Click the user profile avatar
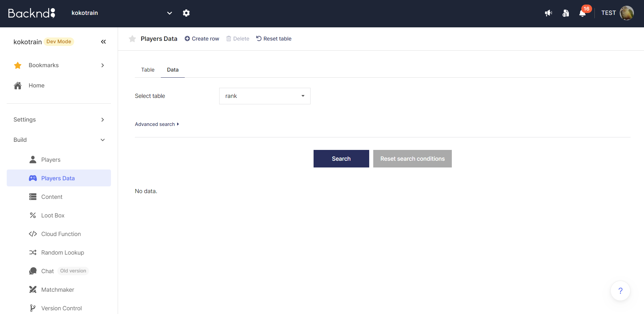The width and height of the screenshot is (644, 314). click(x=626, y=13)
